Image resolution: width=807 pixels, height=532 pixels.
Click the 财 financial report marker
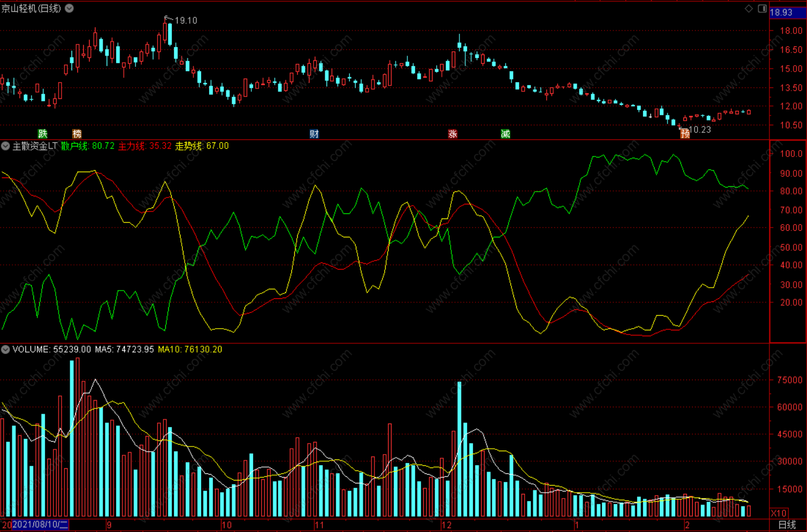pyautogui.click(x=314, y=134)
